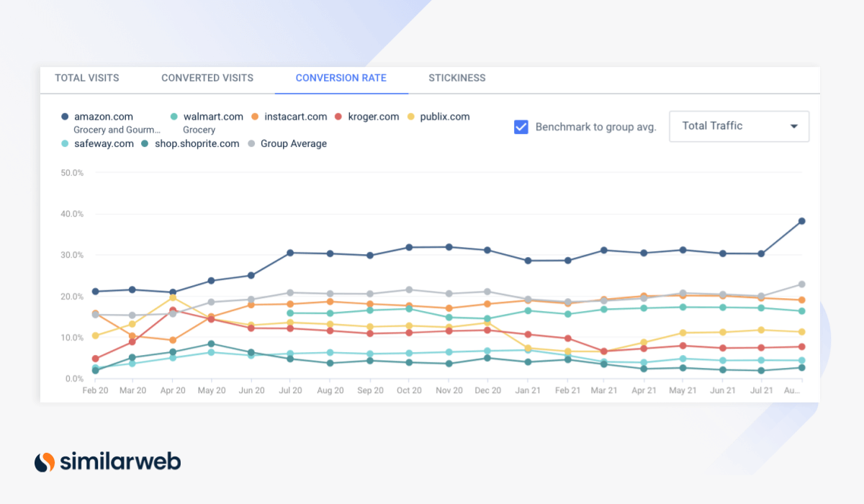Screen dimensions: 864x504
Task: Switch to the Total Visits tab
Action: (87, 78)
